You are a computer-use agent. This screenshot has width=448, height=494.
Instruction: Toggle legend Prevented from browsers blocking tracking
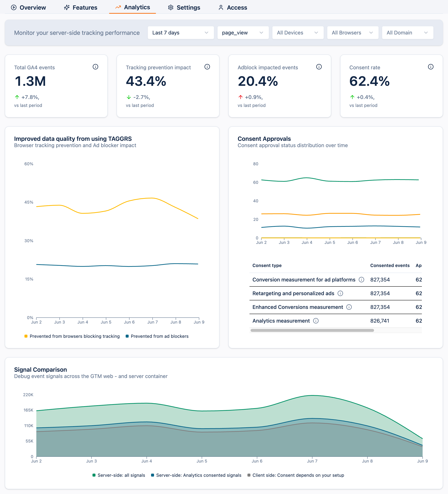(x=72, y=336)
